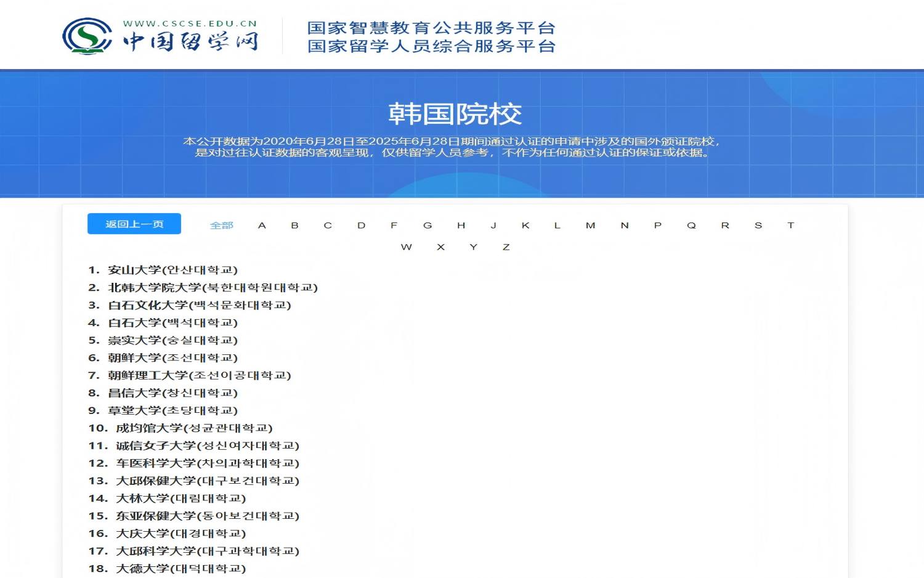Click 大德大学 at bottom of list
This screenshot has height=578, width=924.
click(180, 569)
